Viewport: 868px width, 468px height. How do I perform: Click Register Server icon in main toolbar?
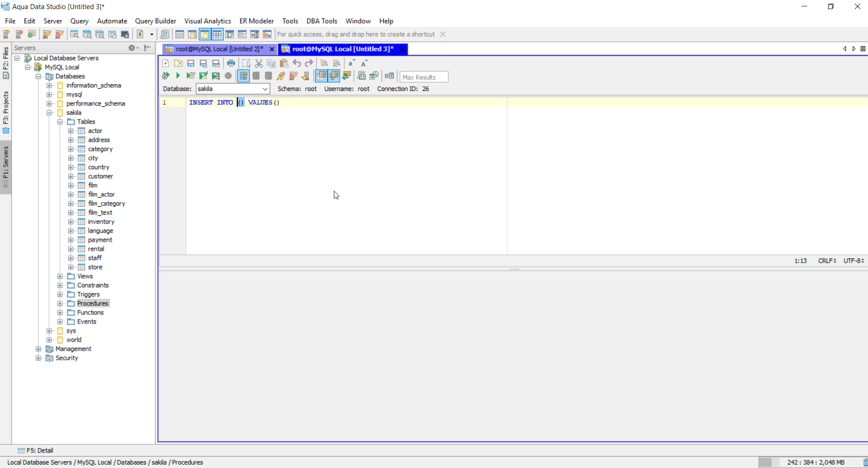(x=7, y=35)
